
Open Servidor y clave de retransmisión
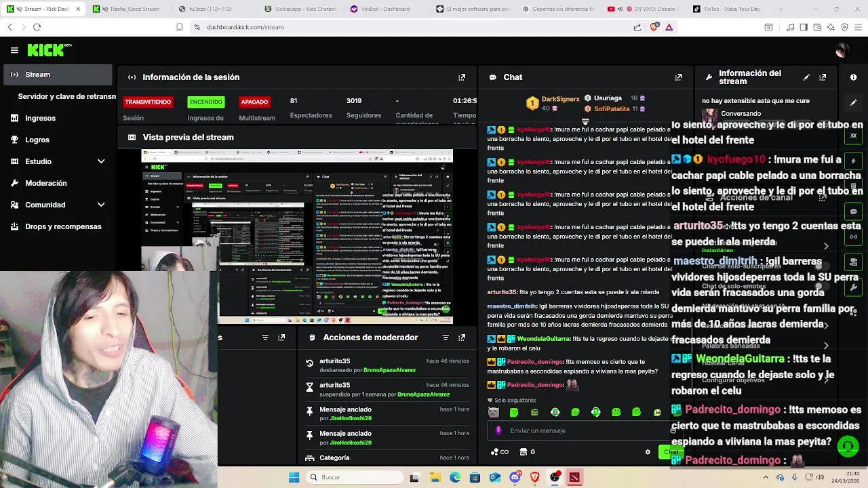point(66,96)
